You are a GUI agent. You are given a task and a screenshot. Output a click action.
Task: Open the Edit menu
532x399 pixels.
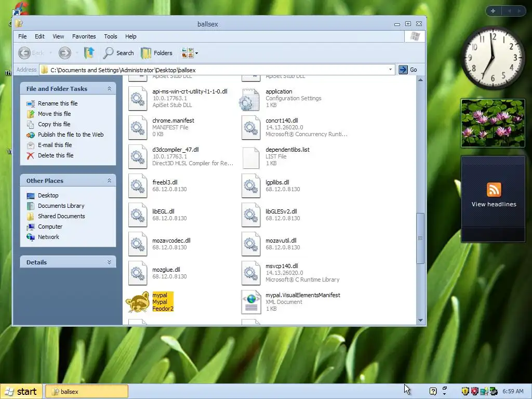pos(39,36)
